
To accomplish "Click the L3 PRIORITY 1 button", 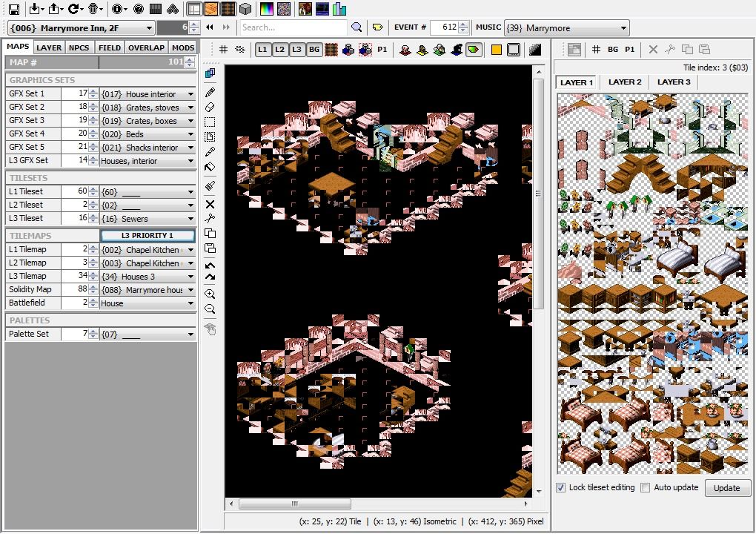I will (147, 236).
